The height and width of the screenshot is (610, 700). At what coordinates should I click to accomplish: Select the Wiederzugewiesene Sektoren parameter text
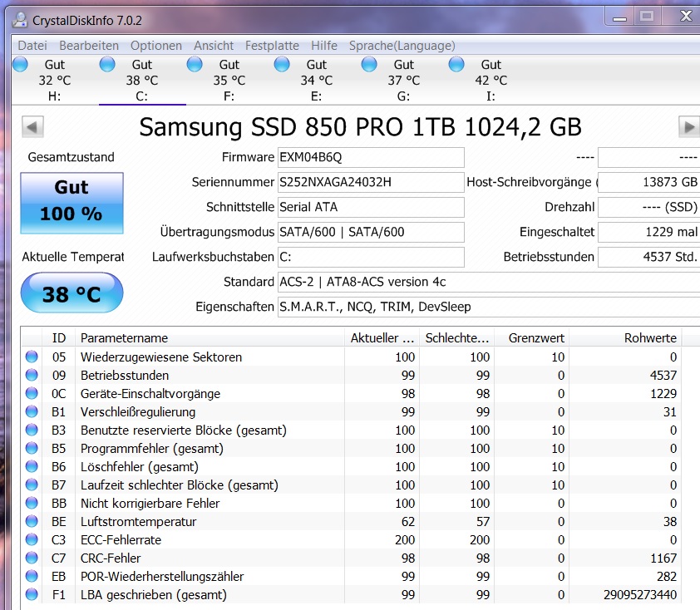coord(161,357)
